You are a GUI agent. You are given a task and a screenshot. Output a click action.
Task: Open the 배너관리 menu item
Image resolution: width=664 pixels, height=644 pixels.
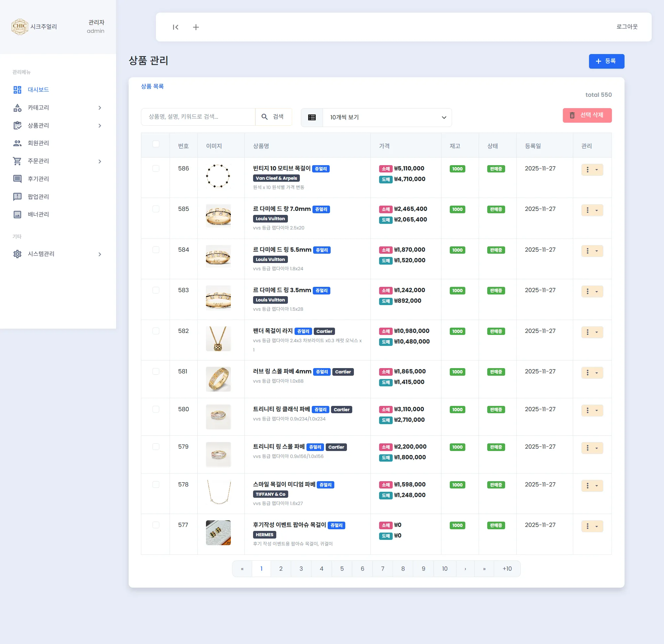click(x=38, y=215)
